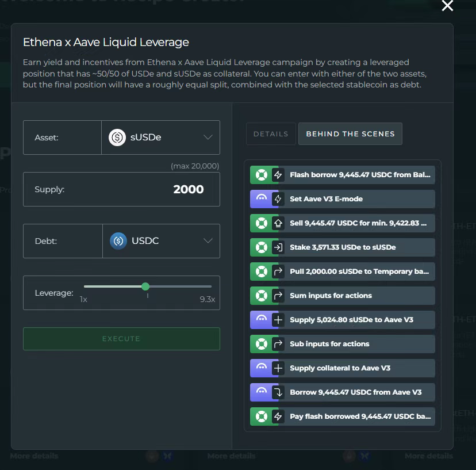This screenshot has width=476, height=470.
Task: Click the sUSDe token icon in Asset field
Action: (117, 137)
